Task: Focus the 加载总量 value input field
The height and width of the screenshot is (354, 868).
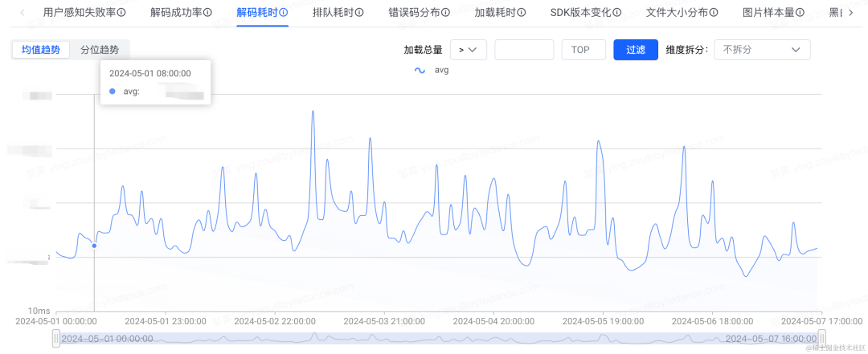Action: pyautogui.click(x=524, y=50)
